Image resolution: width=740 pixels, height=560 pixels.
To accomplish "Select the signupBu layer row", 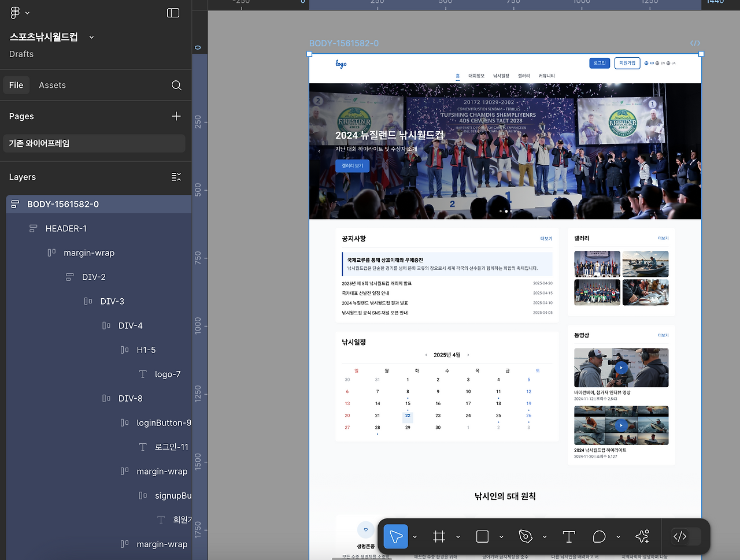I will coord(173,495).
